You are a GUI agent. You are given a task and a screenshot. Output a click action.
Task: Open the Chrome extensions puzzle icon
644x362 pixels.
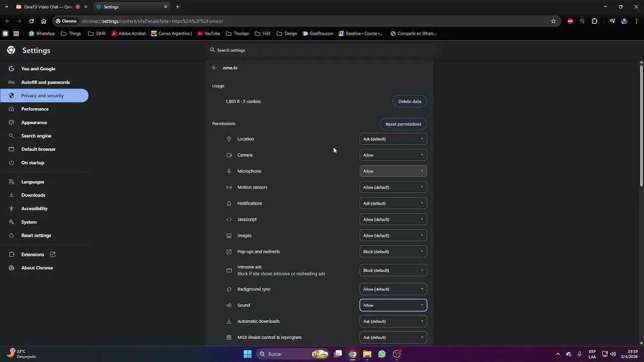click(594, 21)
